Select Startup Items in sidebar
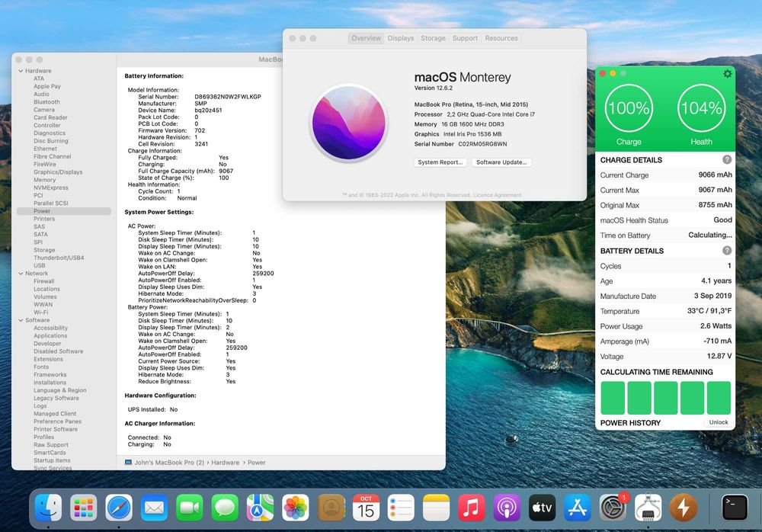Screen dimensions: 762x532 (52, 460)
